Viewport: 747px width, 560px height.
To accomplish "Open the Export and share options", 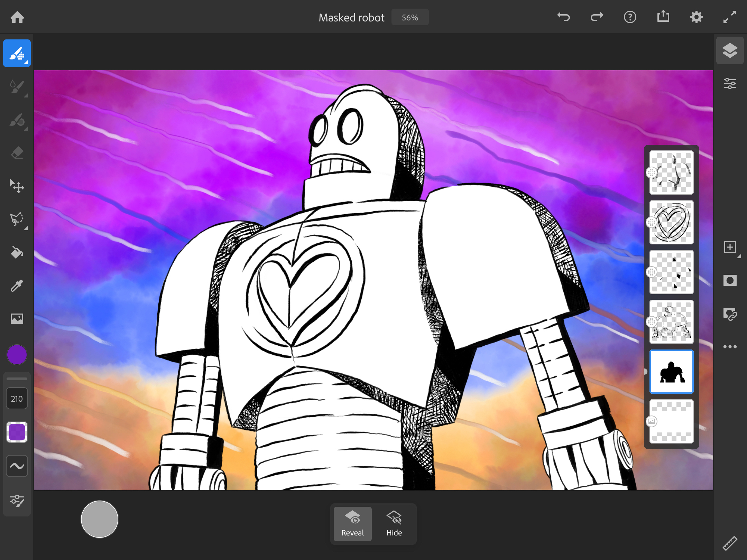I will pyautogui.click(x=663, y=17).
